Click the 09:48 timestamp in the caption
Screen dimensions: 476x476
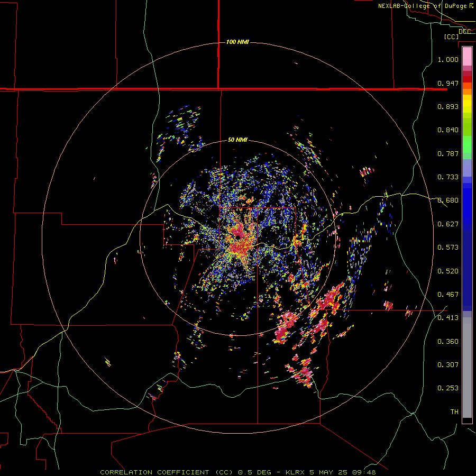tap(364, 472)
